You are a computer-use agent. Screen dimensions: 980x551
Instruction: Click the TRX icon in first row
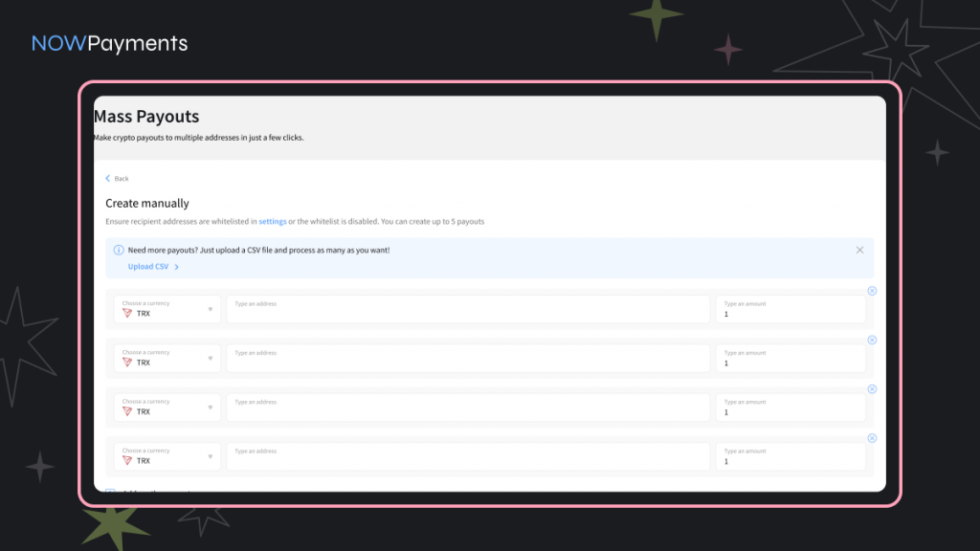127,314
